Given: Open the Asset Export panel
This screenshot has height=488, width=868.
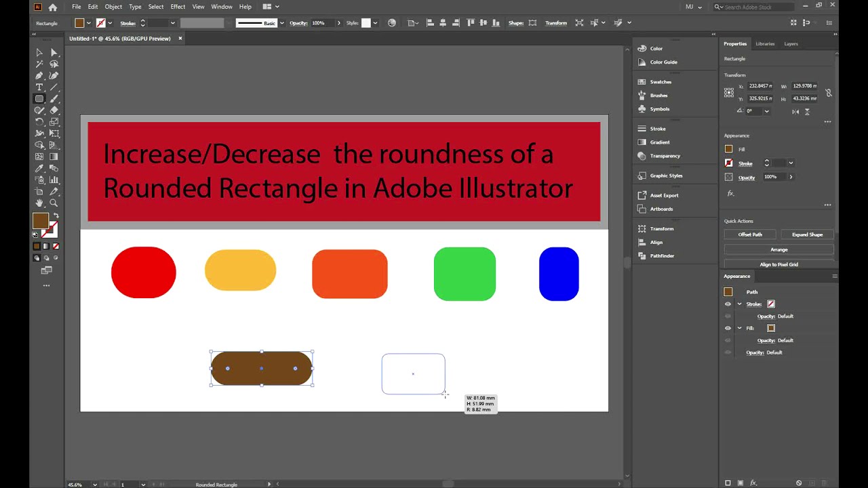Looking at the screenshot, I should point(664,195).
